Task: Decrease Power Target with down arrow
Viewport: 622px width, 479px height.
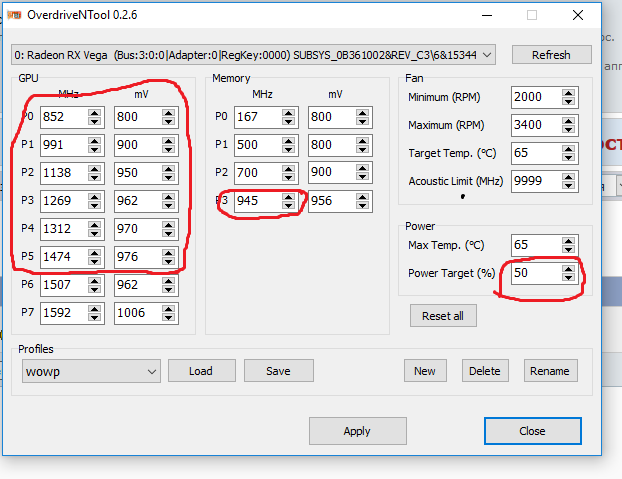Action: coord(568,278)
